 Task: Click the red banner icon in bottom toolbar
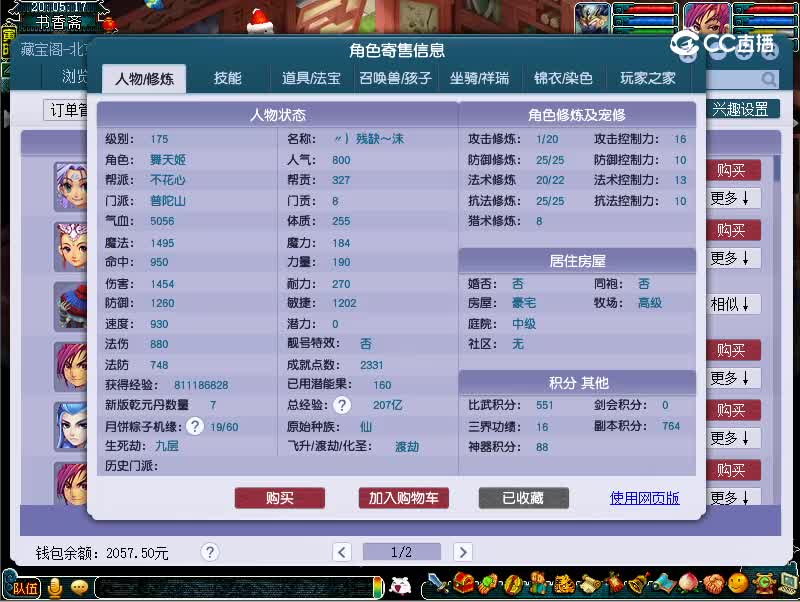(x=615, y=583)
